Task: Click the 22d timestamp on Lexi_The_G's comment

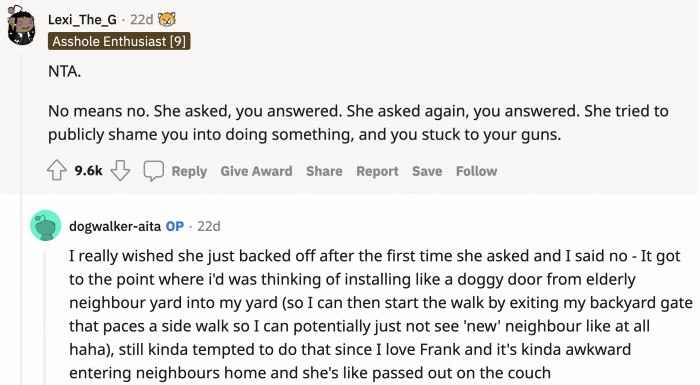Action: (142, 20)
